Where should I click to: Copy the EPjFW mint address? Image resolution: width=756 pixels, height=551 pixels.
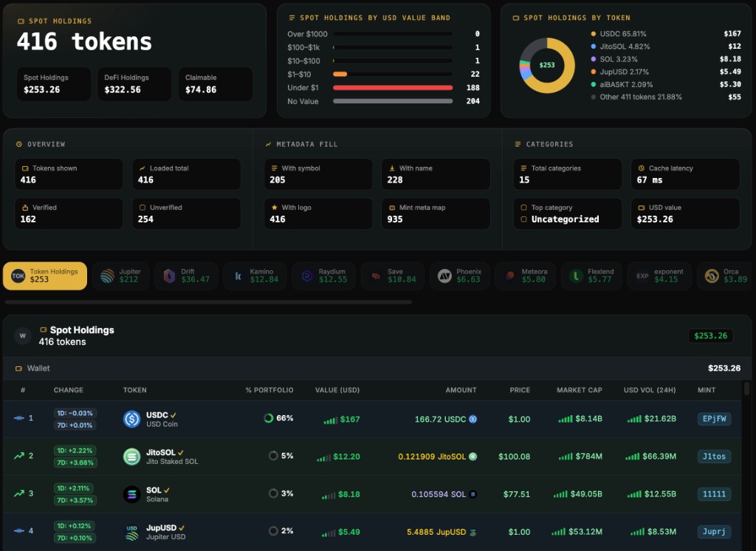tap(714, 419)
